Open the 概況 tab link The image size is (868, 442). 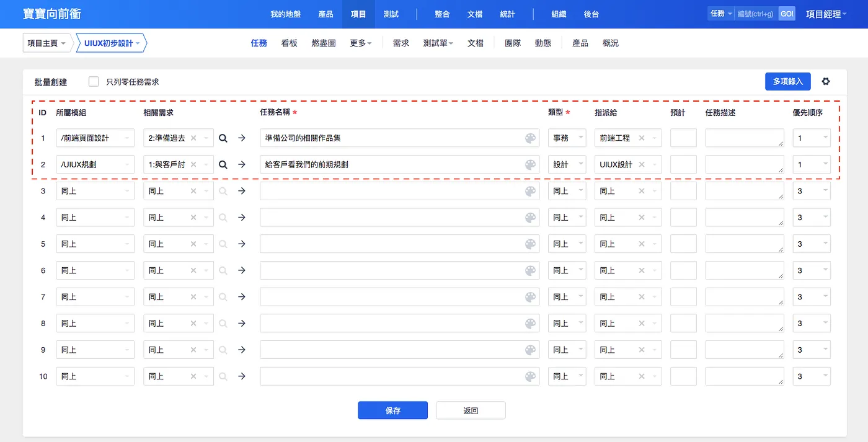click(x=611, y=43)
